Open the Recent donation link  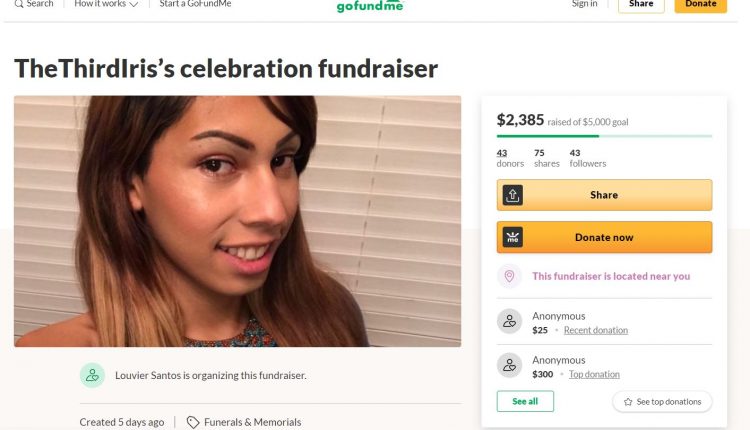595,330
